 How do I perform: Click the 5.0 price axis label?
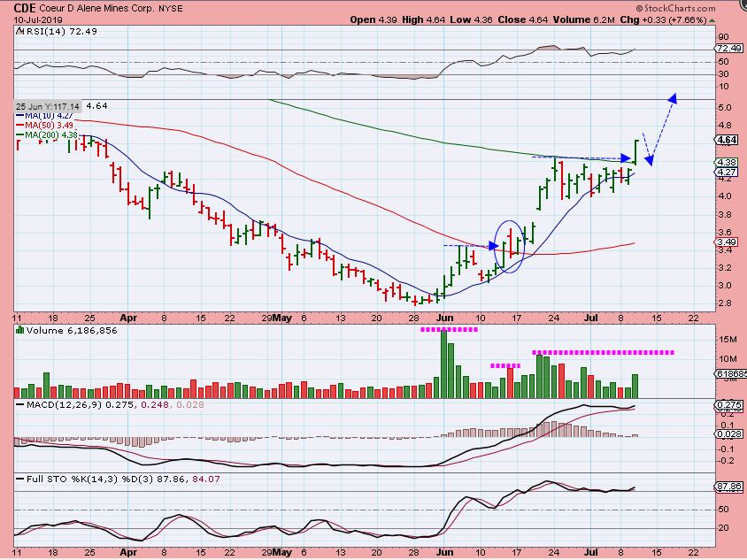pyautogui.click(x=725, y=108)
